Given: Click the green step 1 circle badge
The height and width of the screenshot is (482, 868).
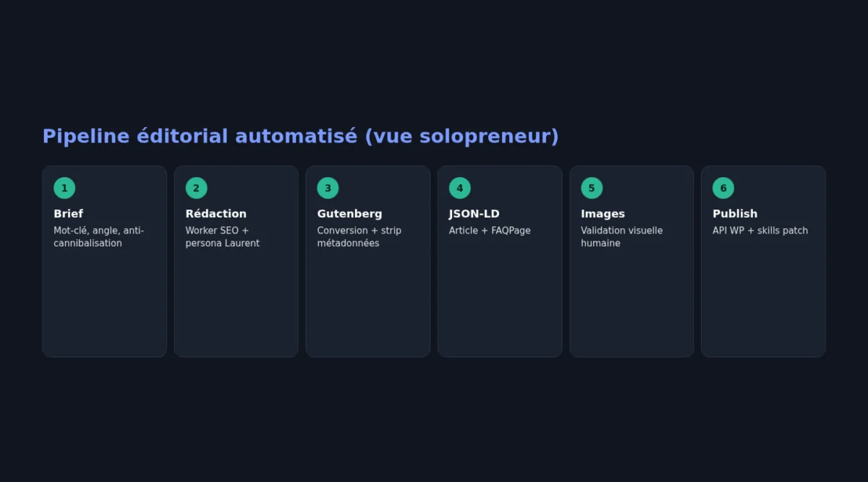Looking at the screenshot, I should (64, 188).
